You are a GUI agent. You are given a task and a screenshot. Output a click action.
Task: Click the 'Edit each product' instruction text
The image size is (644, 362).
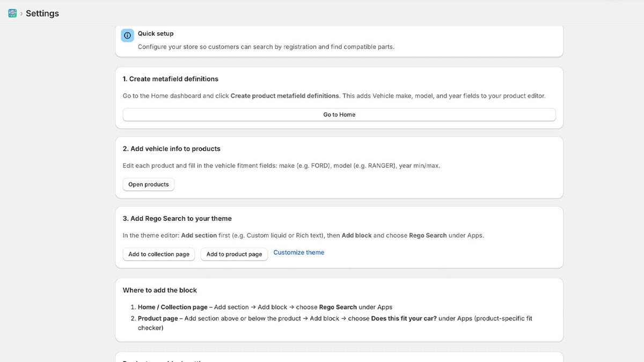point(281,166)
